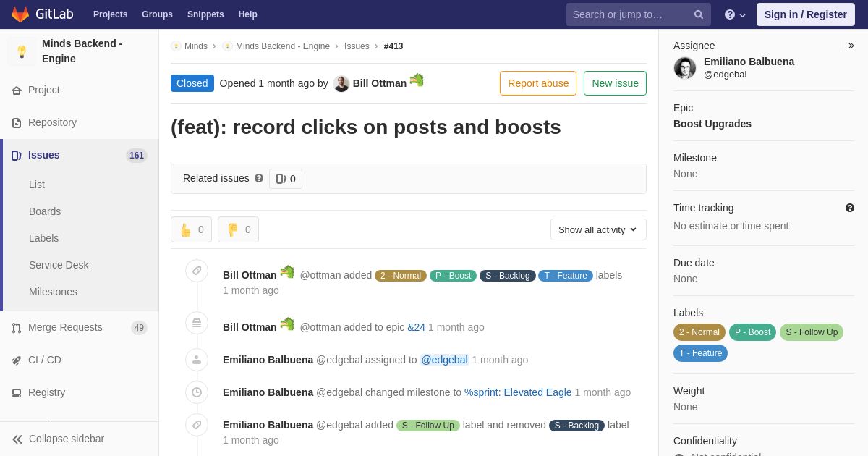
Task: Give thumbs down reaction
Action: pos(238,229)
